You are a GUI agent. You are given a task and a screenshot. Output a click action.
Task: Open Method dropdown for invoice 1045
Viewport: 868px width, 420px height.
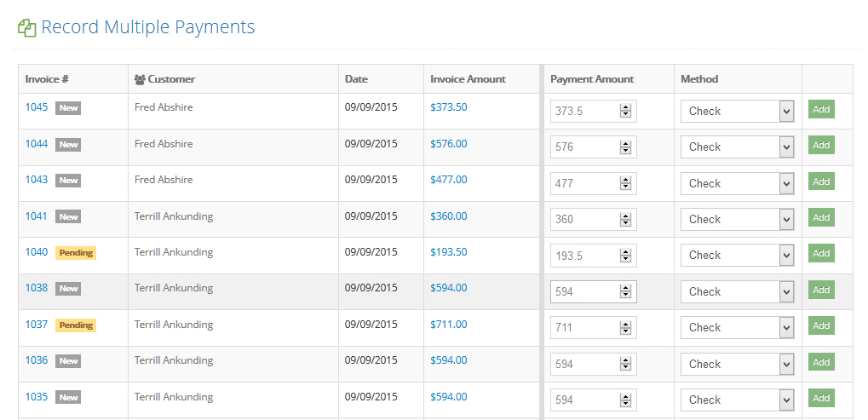[x=738, y=112]
